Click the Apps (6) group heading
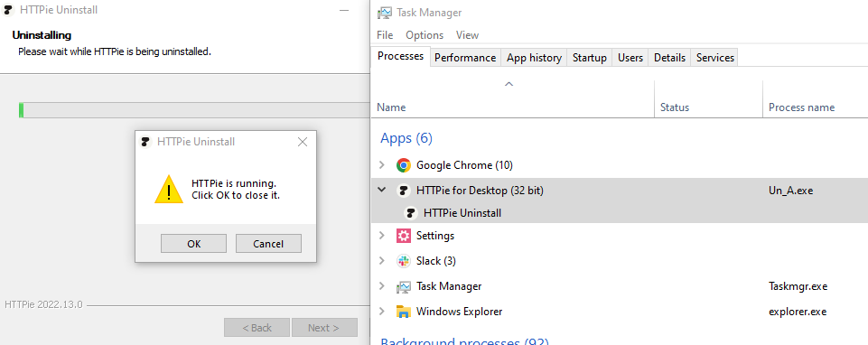The image size is (868, 345). (406, 138)
